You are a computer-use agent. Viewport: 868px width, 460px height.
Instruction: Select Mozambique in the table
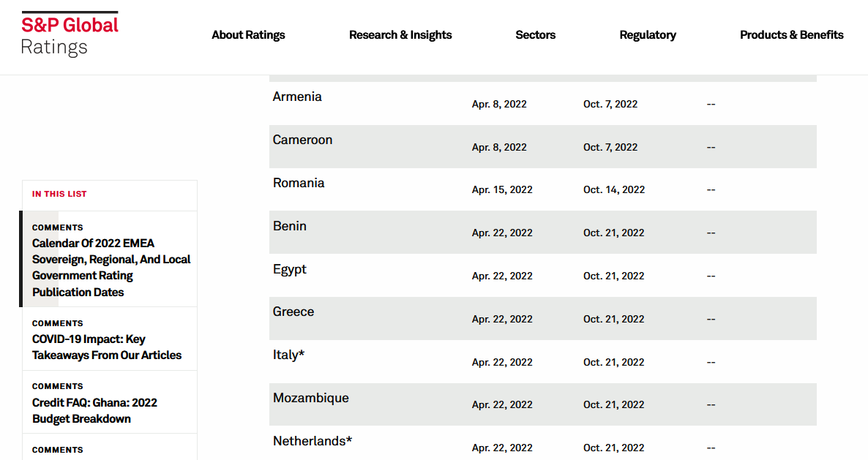point(311,398)
